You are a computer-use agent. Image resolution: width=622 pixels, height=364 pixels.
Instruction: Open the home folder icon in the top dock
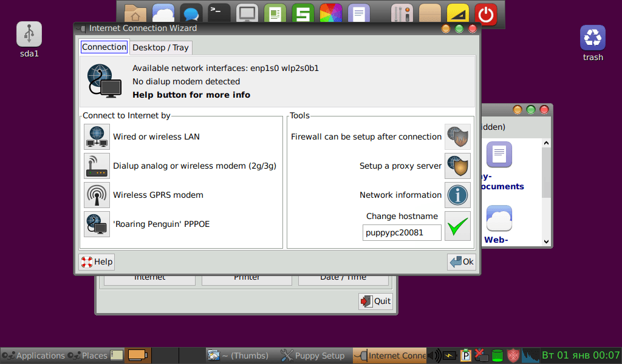135,15
